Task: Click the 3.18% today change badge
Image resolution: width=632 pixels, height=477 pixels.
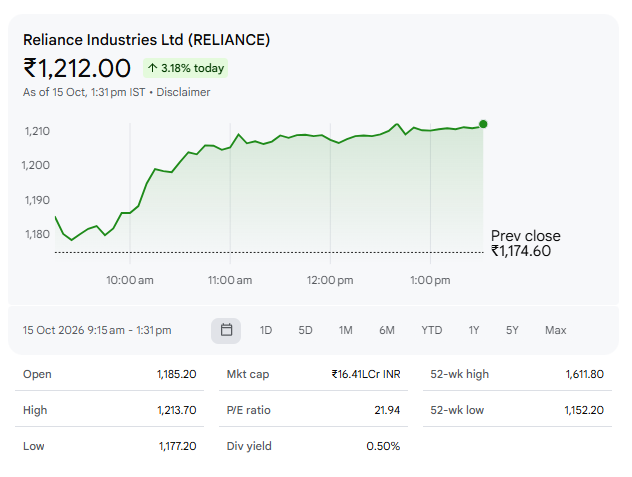Action: tap(185, 68)
